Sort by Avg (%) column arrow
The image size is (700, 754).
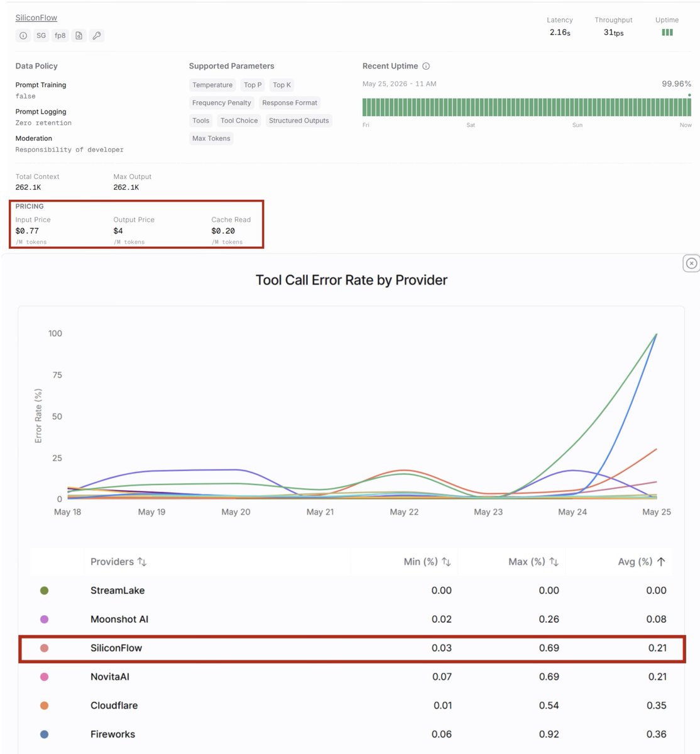[661, 562]
